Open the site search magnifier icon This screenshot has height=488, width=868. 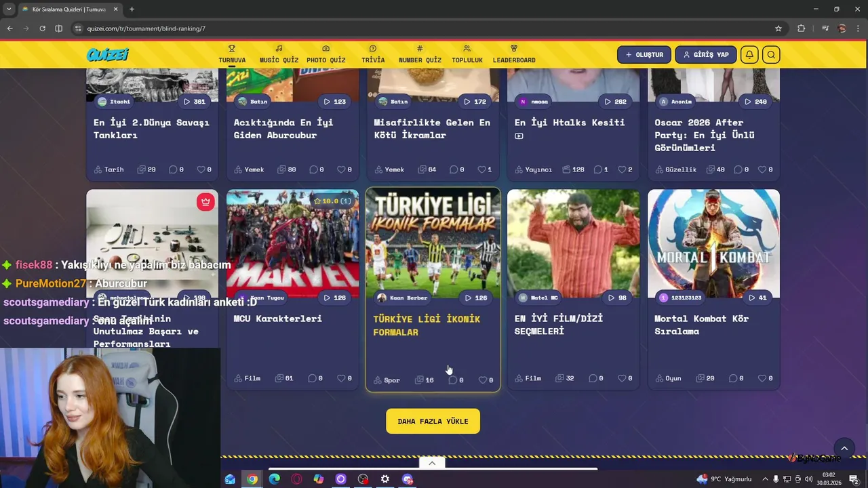[771, 55]
